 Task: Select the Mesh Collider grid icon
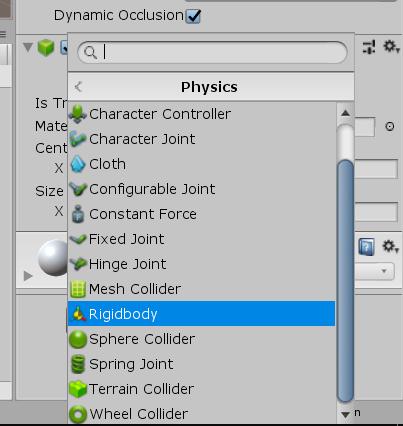point(78,289)
